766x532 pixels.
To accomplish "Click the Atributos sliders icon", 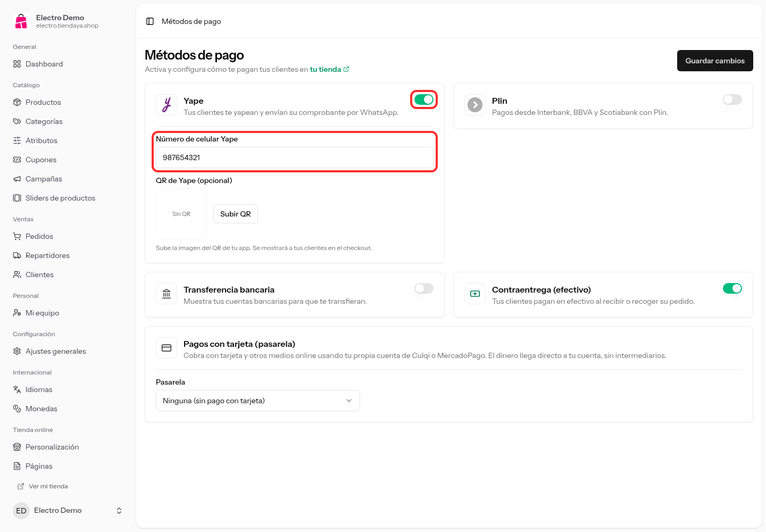I will 17,140.
